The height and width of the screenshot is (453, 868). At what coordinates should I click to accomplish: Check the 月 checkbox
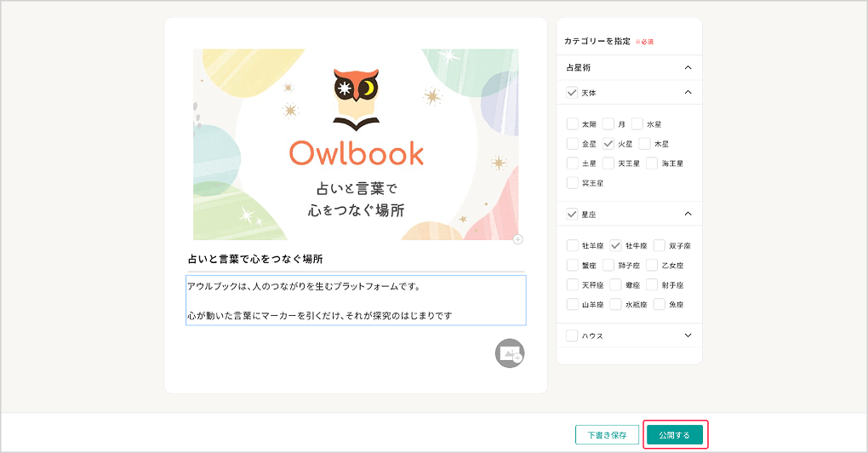pos(608,123)
